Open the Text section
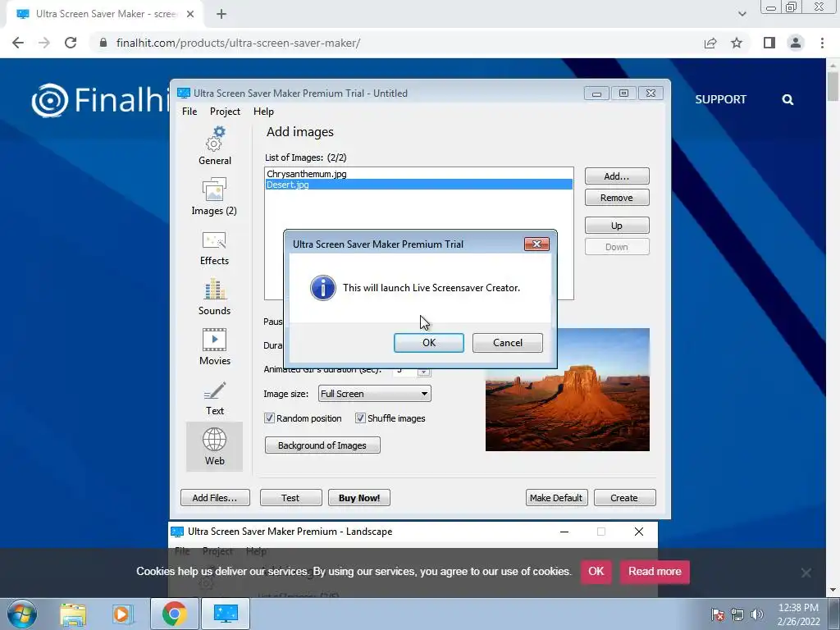The height and width of the screenshot is (630, 840). [x=215, y=398]
